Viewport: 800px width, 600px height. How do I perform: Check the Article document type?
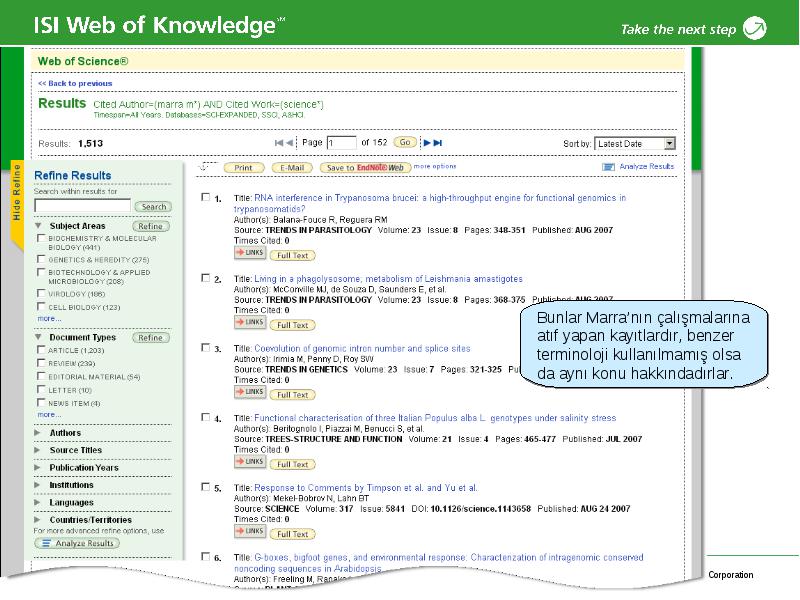[x=41, y=349]
